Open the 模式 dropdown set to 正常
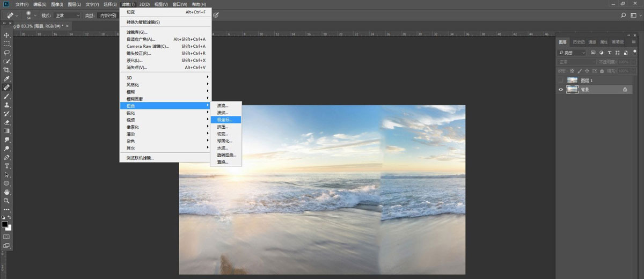The height and width of the screenshot is (279, 644). (68, 16)
